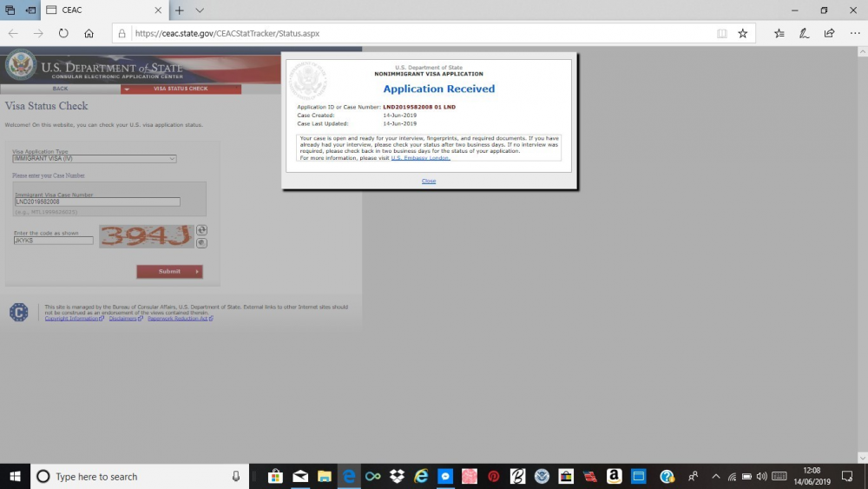Switch to the CEAC browser tab

tap(103, 10)
